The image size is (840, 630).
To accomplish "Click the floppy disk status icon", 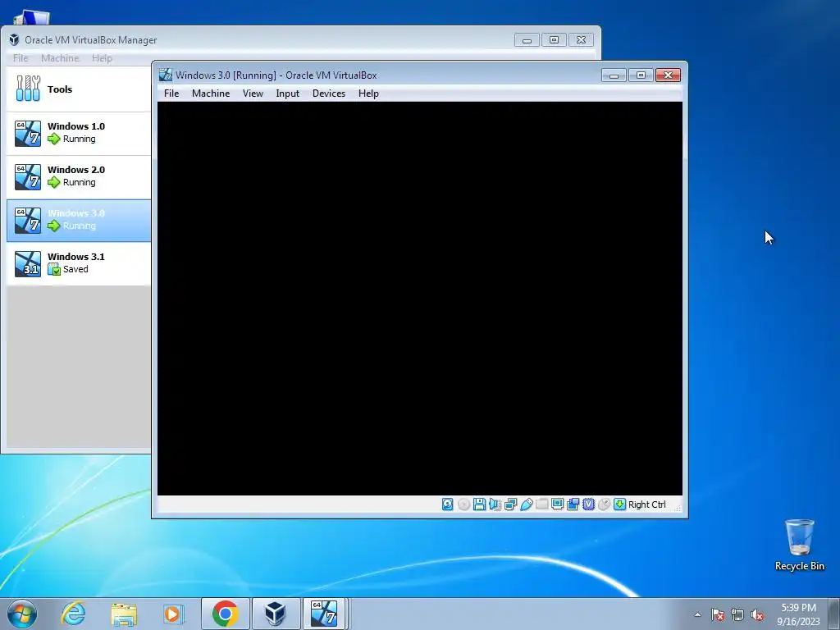I will 479,504.
